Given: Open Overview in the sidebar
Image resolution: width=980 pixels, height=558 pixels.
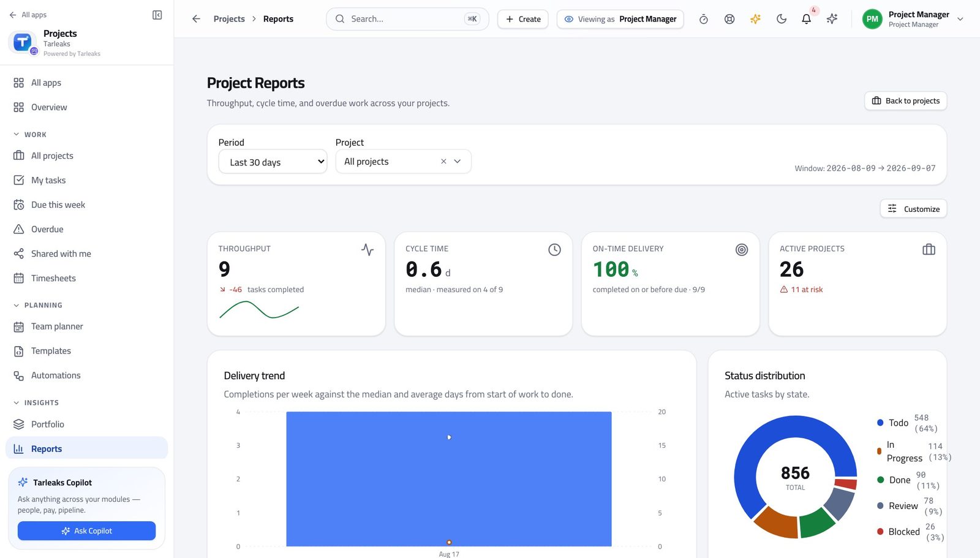Looking at the screenshot, I should coord(87,107).
